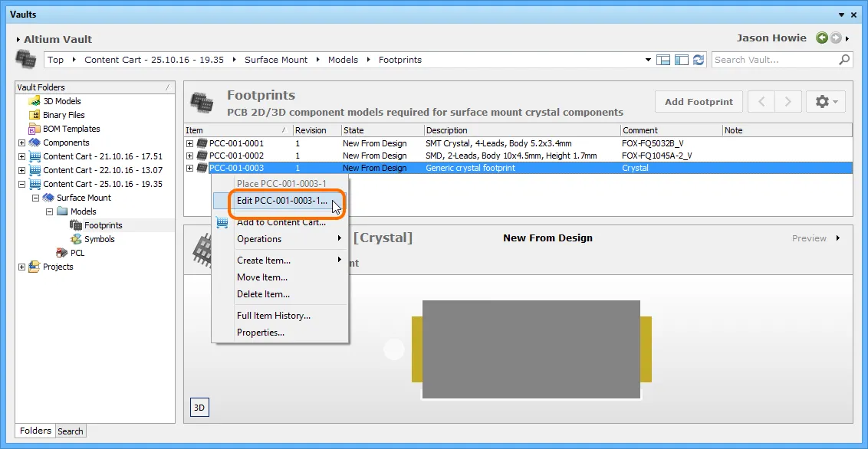Choose Edit PCC-001-0003-1 from context menu
Image resolution: width=868 pixels, height=449 pixels.
pos(280,201)
